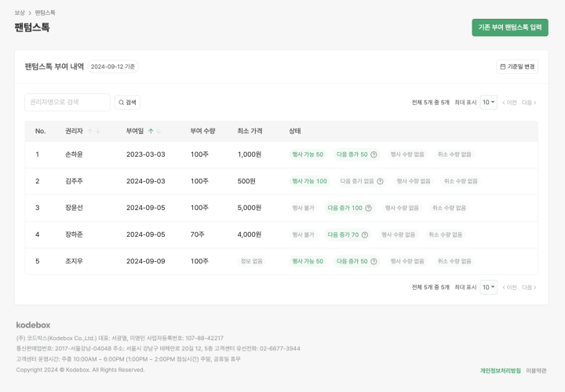The image size is (565, 392).
Task: Click 취소 수량 없음 badge in 장하준 row
Action: pyautogui.click(x=445, y=234)
